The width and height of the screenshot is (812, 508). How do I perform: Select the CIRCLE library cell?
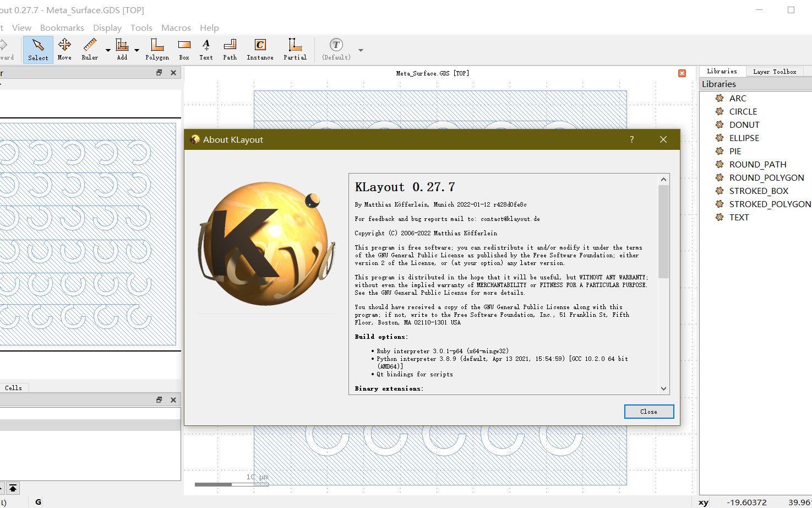tap(743, 111)
